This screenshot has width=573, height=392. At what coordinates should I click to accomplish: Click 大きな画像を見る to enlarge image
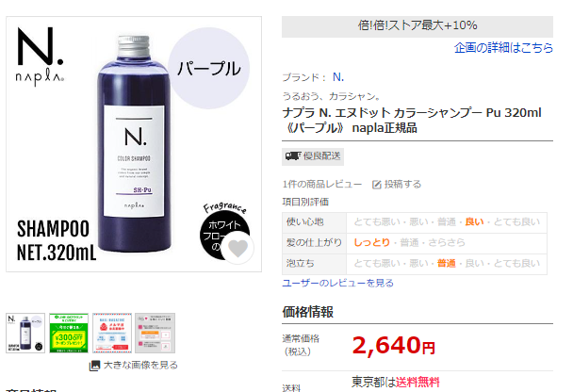(140, 365)
